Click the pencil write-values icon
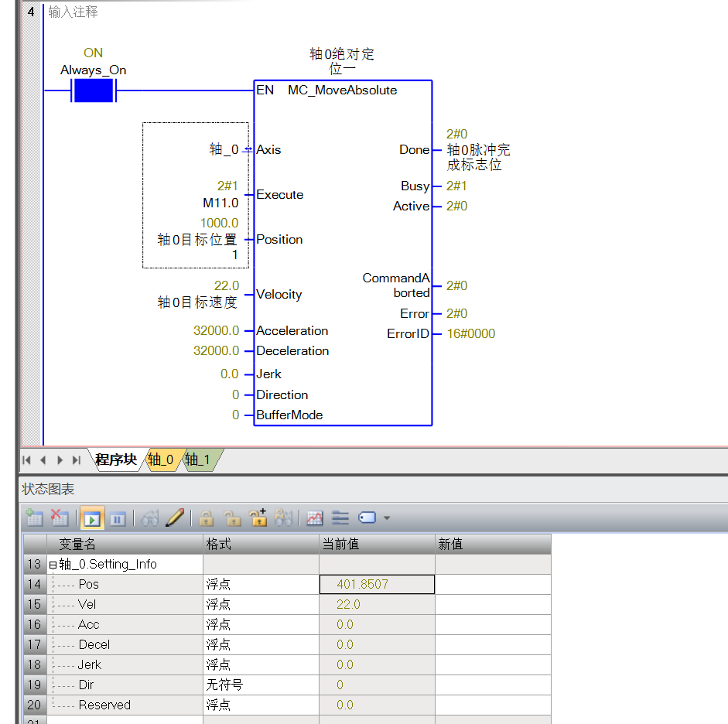728x724 pixels. click(x=175, y=517)
